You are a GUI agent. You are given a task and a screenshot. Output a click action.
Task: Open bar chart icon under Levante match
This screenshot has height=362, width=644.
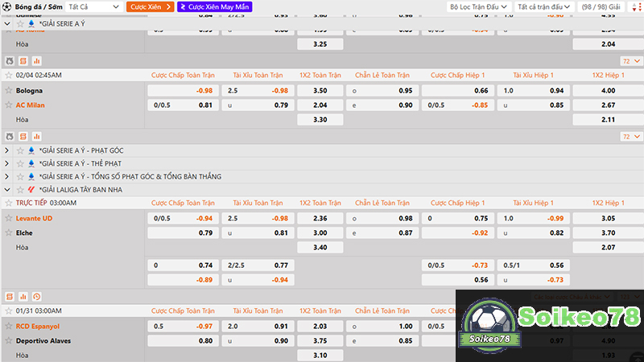23,296
